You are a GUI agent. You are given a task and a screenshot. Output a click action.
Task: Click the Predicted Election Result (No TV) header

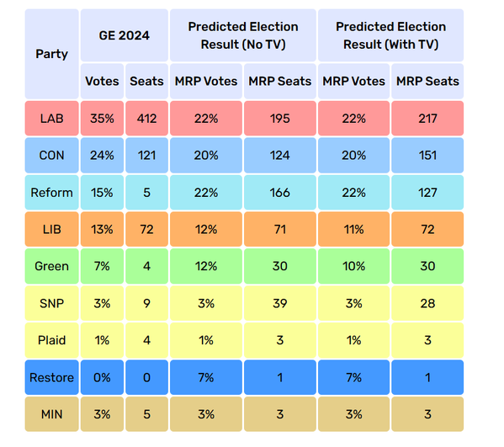pyautogui.click(x=243, y=35)
